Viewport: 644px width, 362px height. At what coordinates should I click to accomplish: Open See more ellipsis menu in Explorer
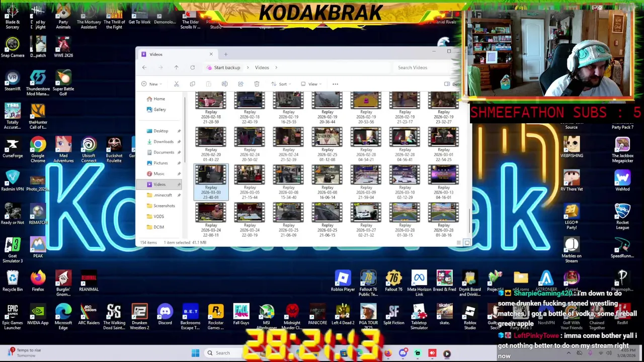coord(335,84)
